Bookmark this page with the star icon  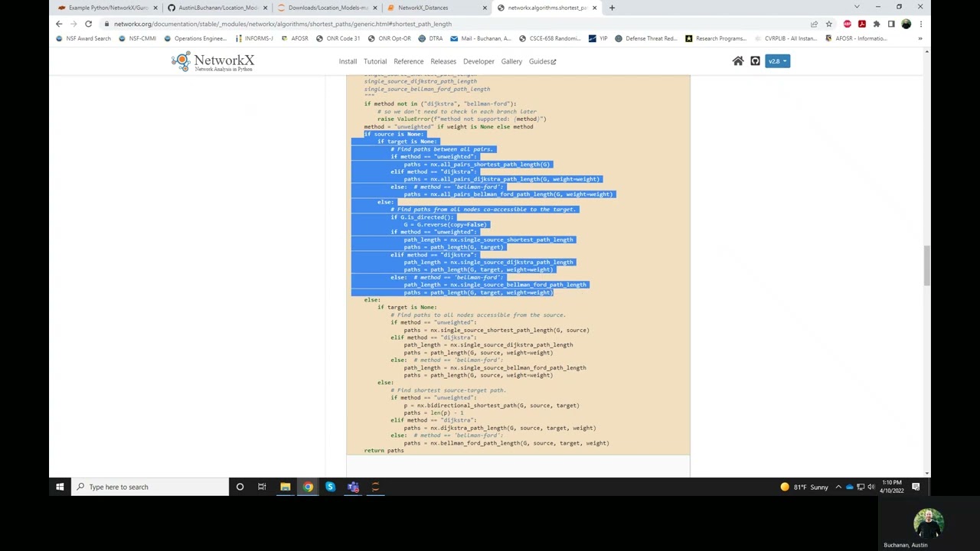(828, 24)
